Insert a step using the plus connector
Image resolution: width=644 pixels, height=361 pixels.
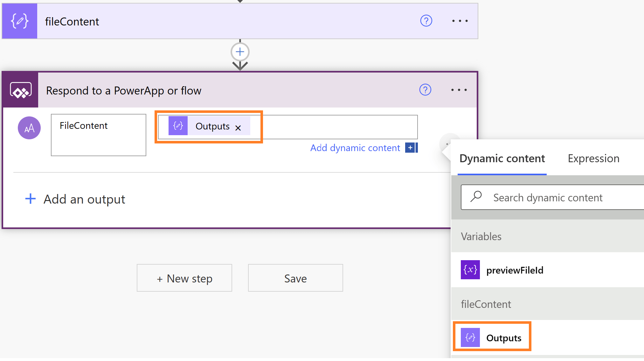coord(240,52)
